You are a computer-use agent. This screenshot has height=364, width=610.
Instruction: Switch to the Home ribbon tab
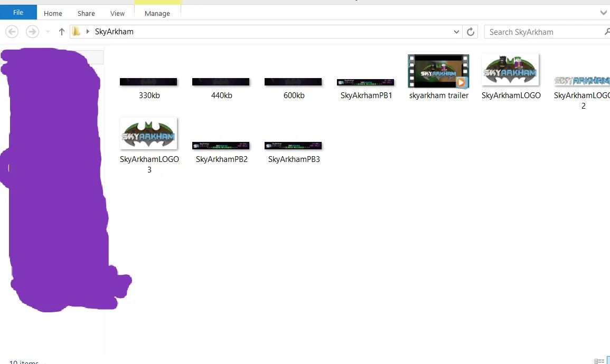(x=53, y=13)
